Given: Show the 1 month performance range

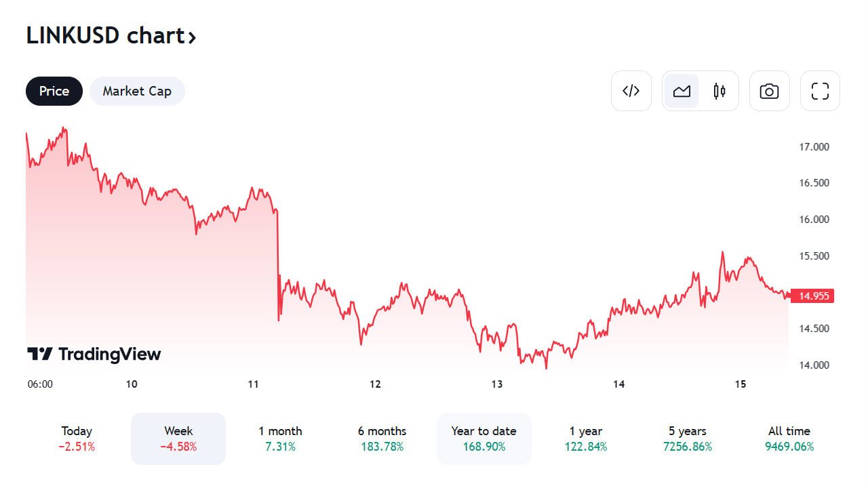Looking at the screenshot, I should tap(280, 439).
